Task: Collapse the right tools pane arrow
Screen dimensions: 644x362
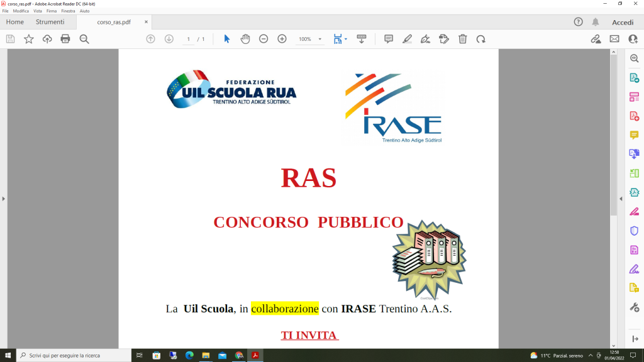Action: click(621, 199)
